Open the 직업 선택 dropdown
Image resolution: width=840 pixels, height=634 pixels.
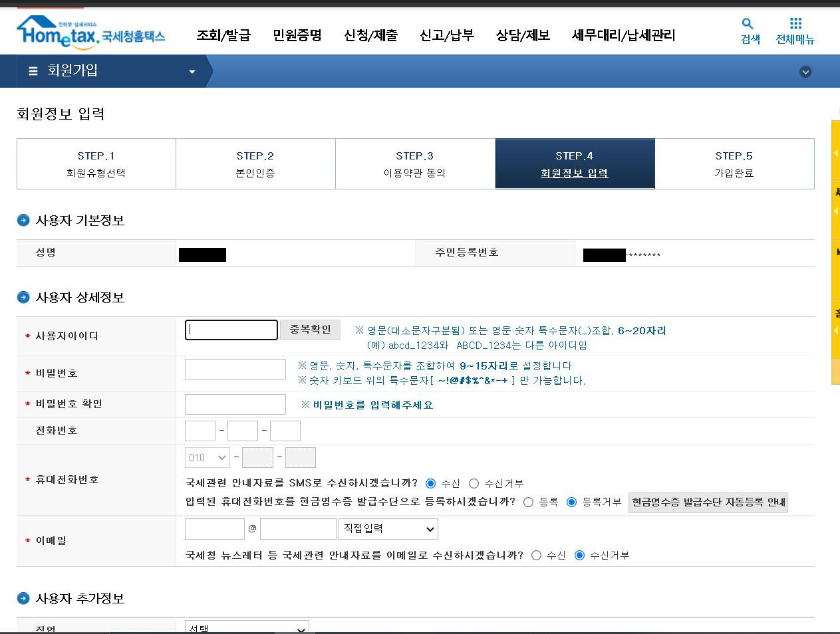pos(247,627)
